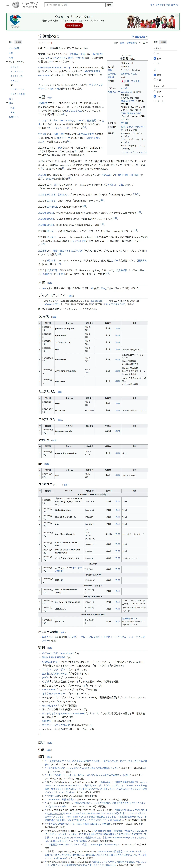This screenshot has width=186, height=868.
Task: Edit the シングル section
Action: pos(54,317)
